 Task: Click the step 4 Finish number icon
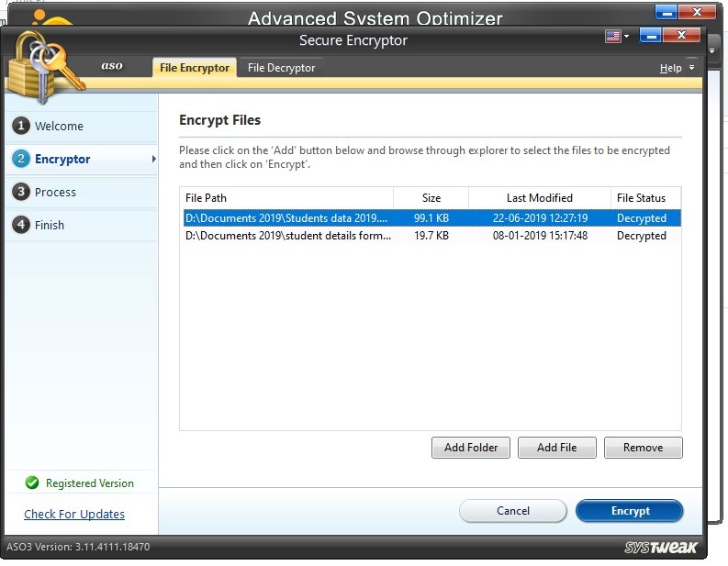21,225
